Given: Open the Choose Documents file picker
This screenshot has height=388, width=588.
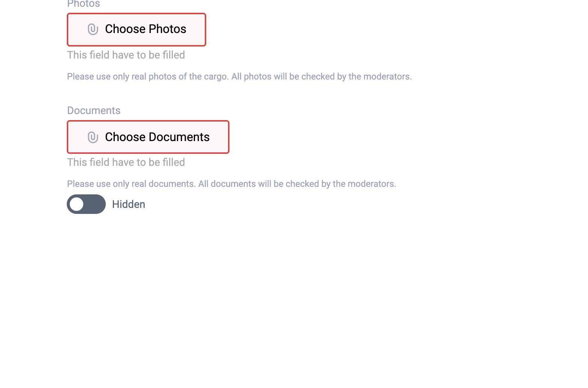Looking at the screenshot, I should coord(148,137).
